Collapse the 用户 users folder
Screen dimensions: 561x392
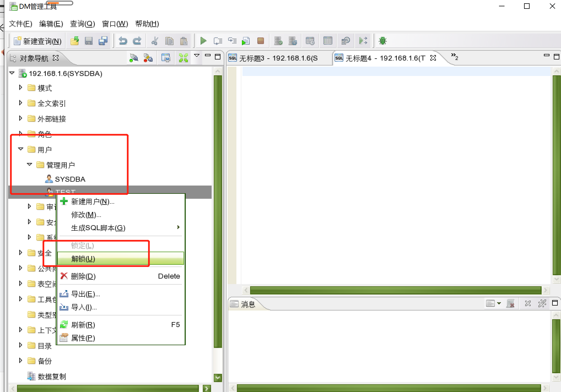(21, 149)
